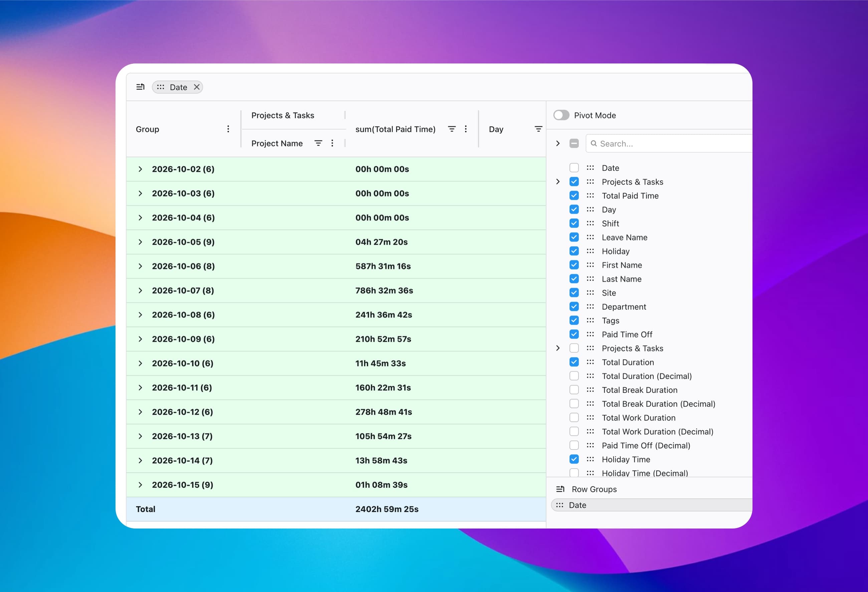Select the Date item in Row Groups
Screen dimensions: 868x592
[x=652, y=505]
